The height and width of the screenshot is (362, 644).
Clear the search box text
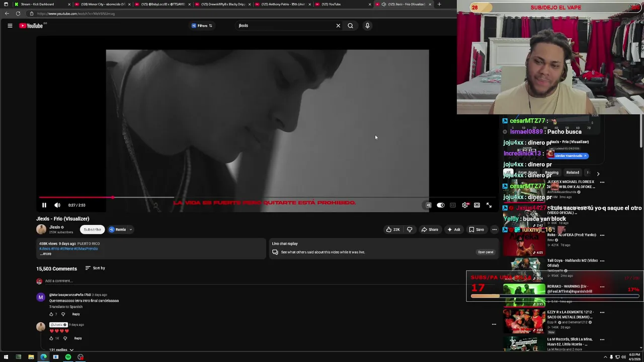coord(338,26)
